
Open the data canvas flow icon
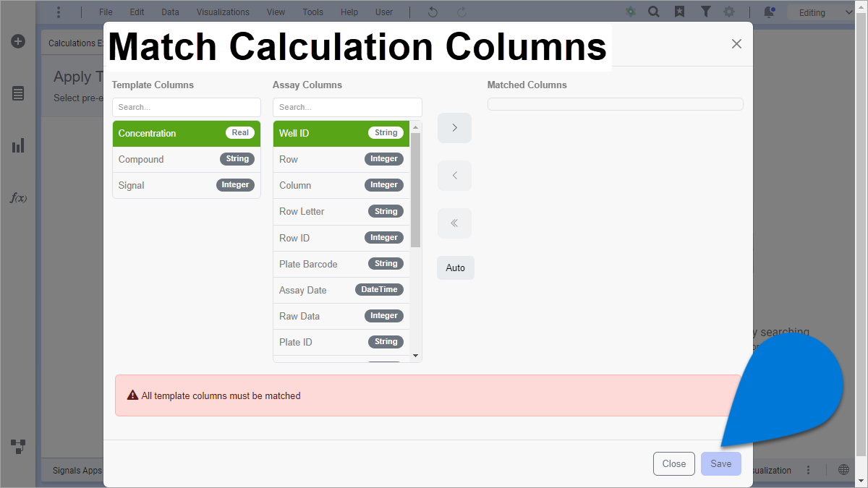18,446
